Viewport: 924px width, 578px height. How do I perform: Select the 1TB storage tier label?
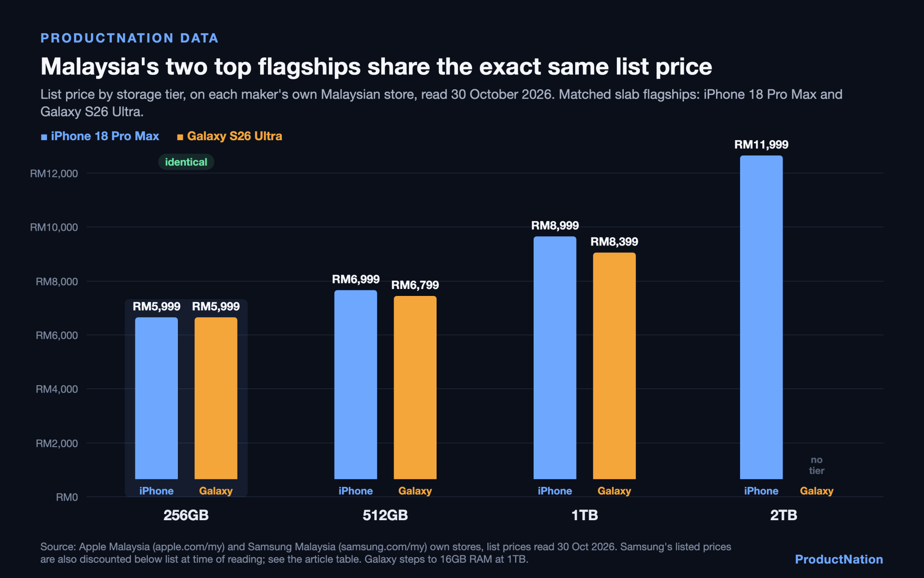[585, 515]
